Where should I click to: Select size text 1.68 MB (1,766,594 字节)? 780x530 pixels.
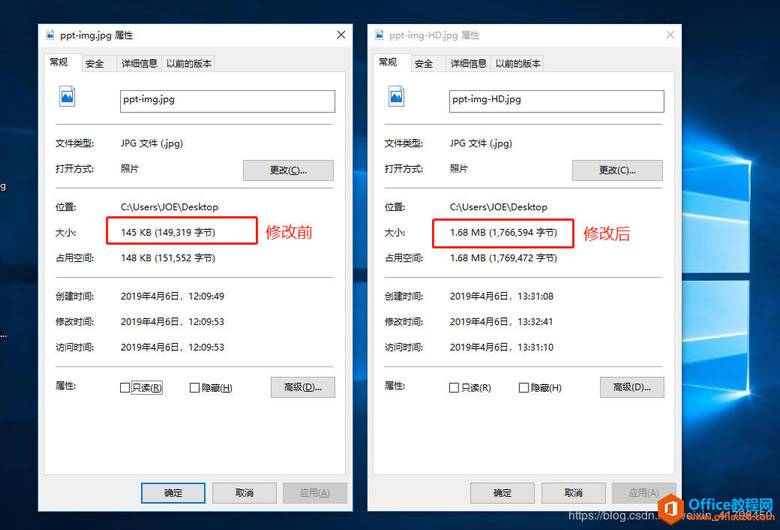click(503, 232)
